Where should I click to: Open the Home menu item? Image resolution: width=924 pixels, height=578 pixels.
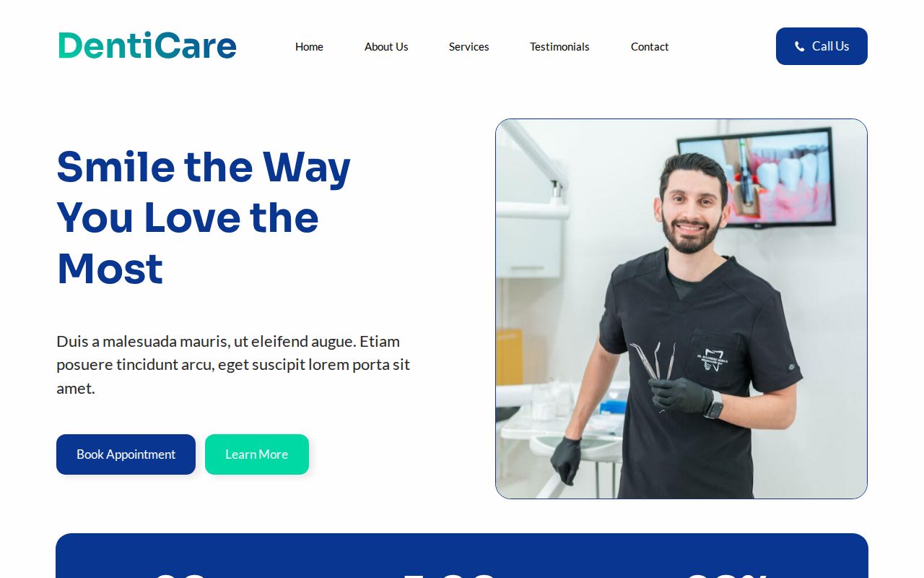pyautogui.click(x=309, y=46)
